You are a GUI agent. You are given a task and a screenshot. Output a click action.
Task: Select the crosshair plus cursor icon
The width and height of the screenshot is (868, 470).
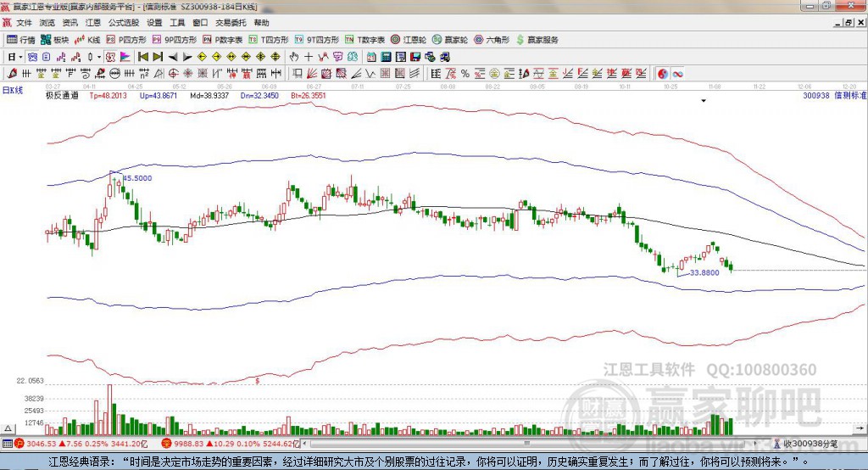click(x=309, y=57)
